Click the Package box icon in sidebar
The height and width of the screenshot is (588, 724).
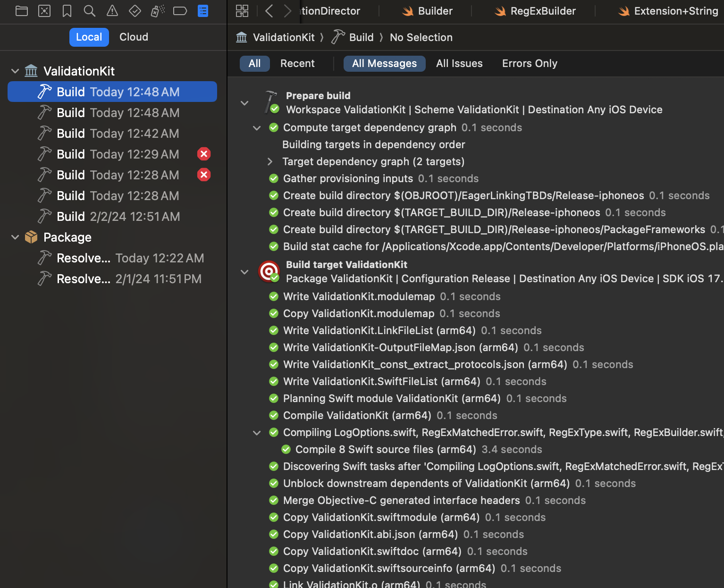tap(31, 237)
